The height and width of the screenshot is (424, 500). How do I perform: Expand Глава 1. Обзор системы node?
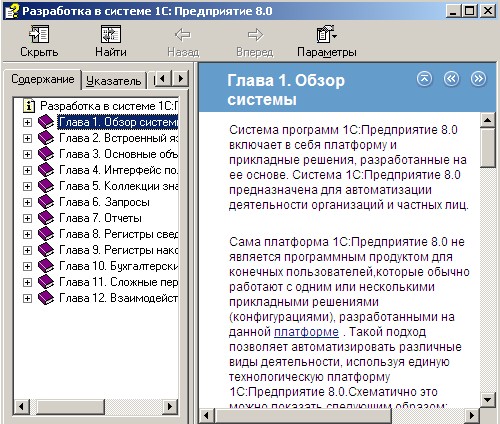27,122
